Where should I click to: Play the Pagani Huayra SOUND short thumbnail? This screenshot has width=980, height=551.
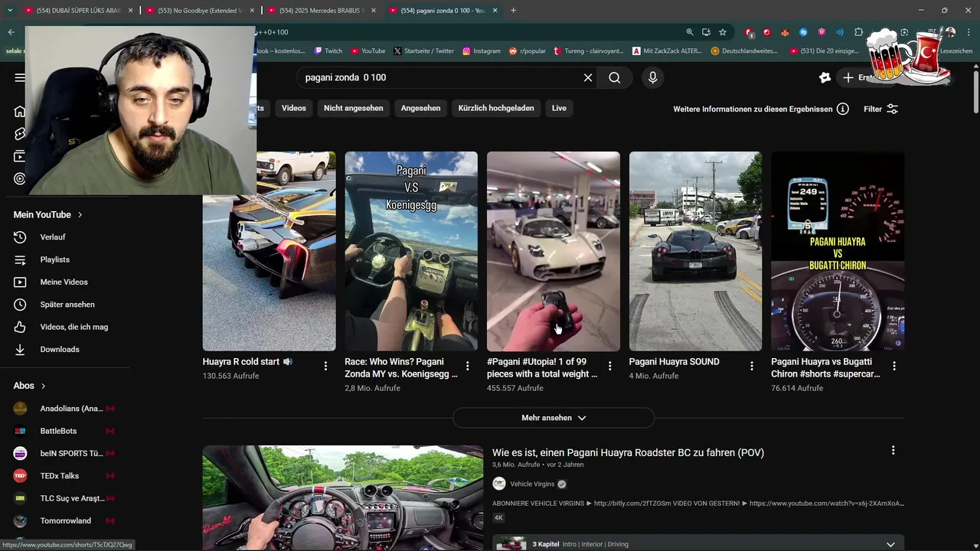click(695, 251)
